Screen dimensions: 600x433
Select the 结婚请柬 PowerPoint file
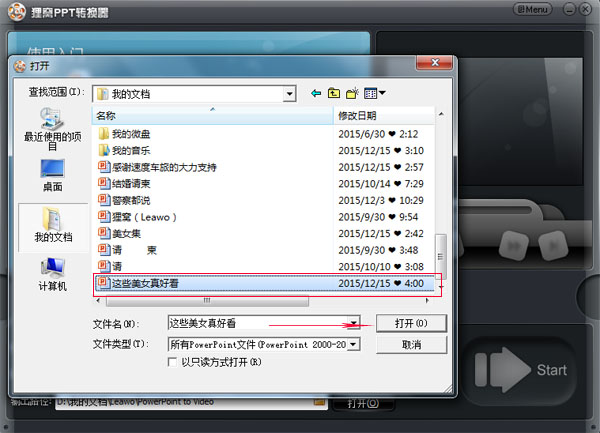[x=124, y=184]
